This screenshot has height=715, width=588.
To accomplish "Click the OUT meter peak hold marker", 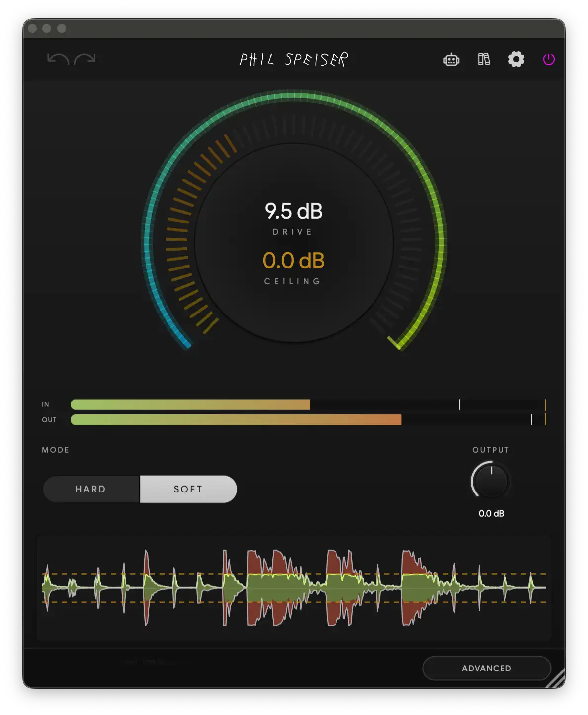I will coord(531,420).
